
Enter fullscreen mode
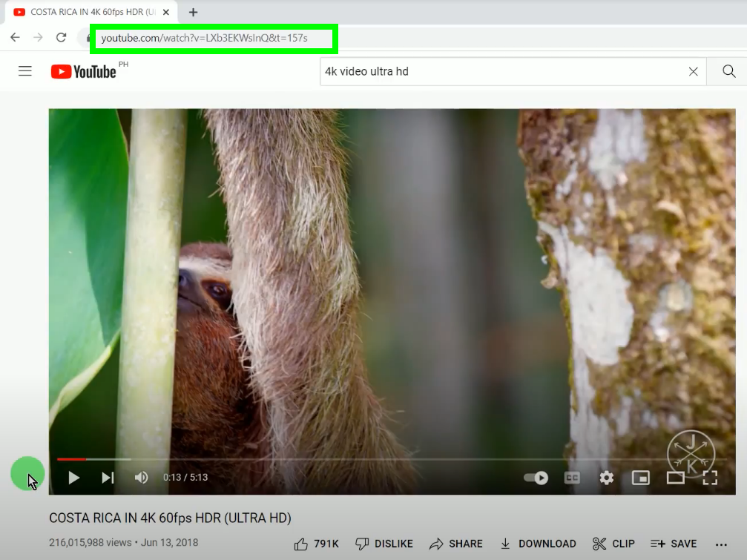point(710,478)
